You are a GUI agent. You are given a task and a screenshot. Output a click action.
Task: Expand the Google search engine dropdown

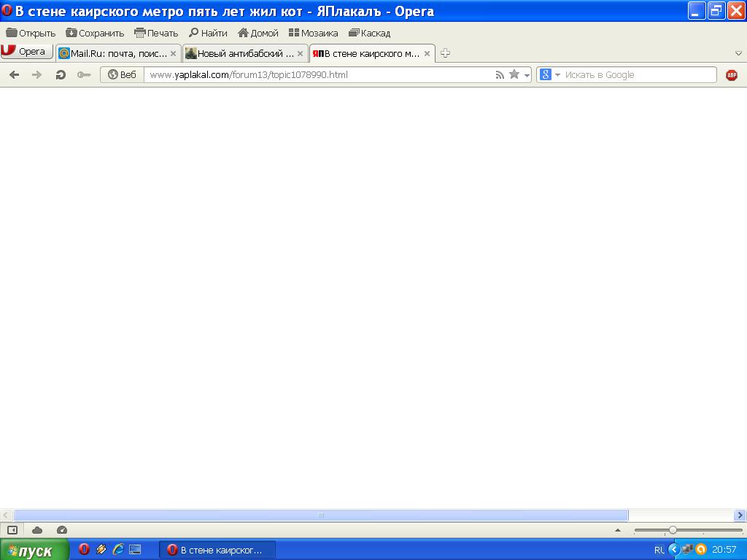557,75
